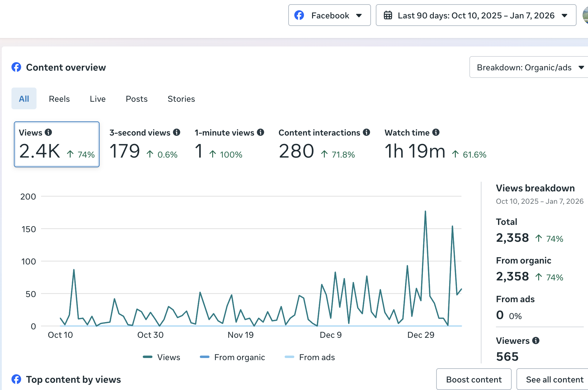
Task: Click the profile avatar at top right
Action: click(x=586, y=15)
